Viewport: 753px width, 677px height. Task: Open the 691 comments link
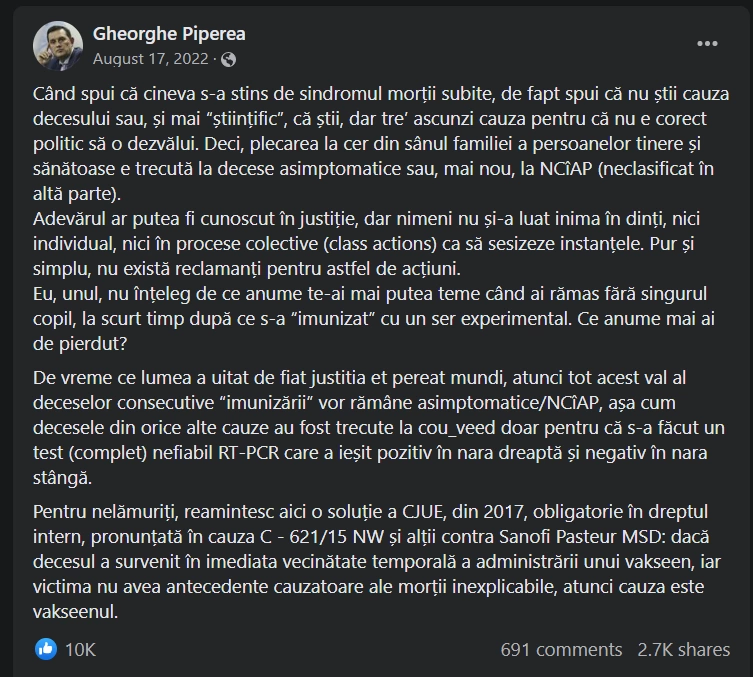(561, 649)
